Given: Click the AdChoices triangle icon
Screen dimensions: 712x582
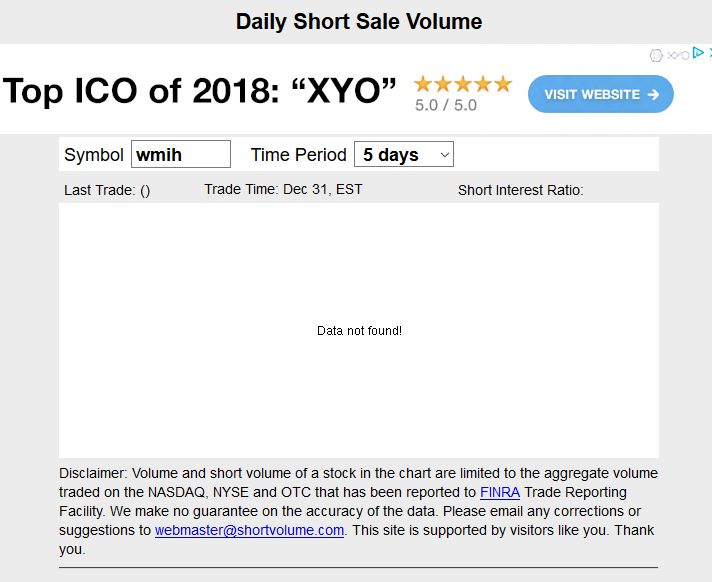Looking at the screenshot, I should (698, 53).
